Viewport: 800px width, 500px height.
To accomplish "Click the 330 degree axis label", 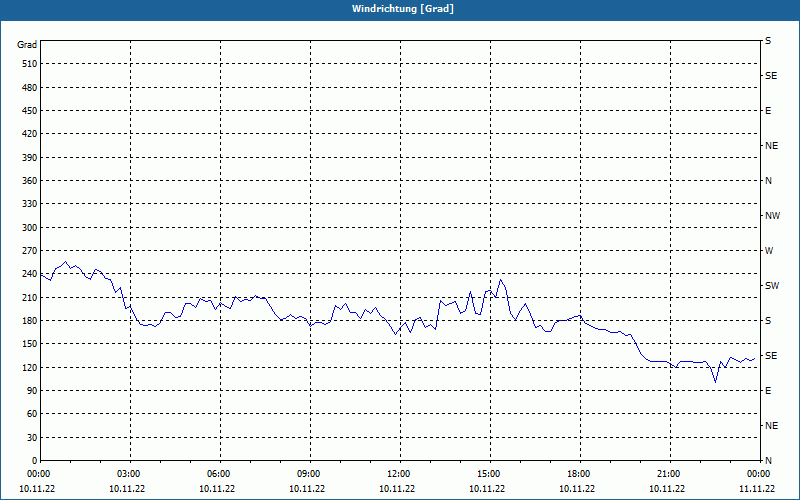I will click(30, 204).
